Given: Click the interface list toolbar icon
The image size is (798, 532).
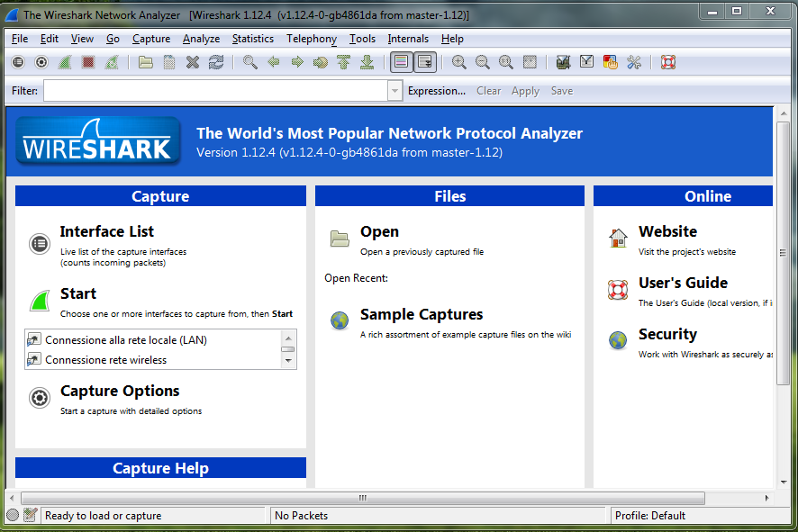Looking at the screenshot, I should (x=18, y=62).
